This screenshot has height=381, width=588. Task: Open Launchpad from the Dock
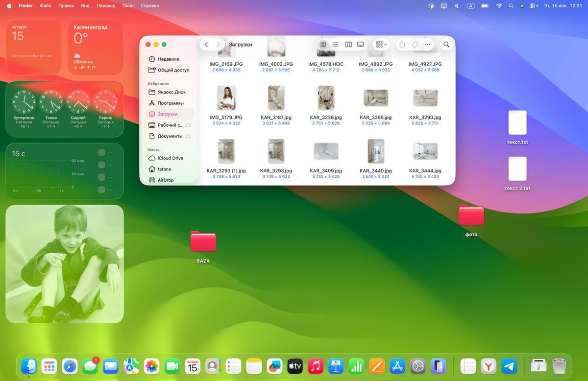[49, 366]
